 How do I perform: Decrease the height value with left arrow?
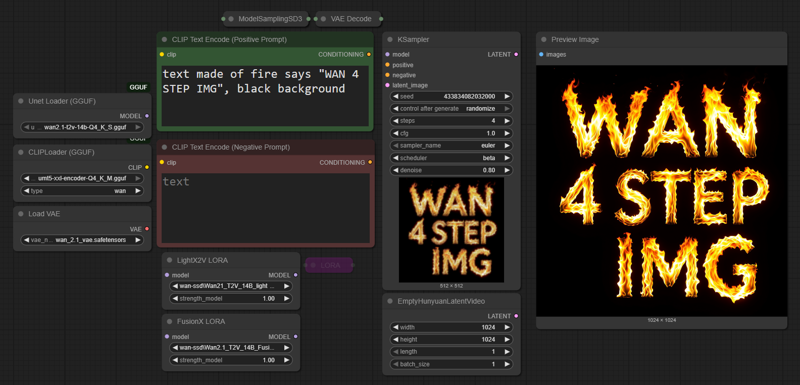[396, 339]
